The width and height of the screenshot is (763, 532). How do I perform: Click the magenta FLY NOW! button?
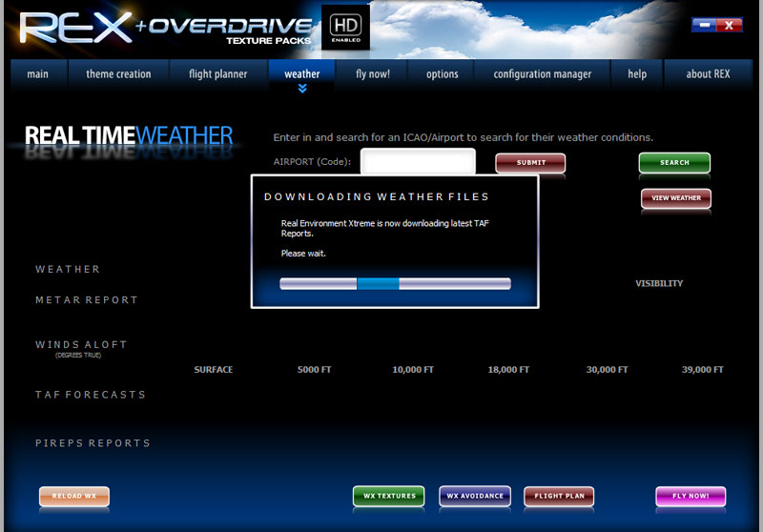[x=691, y=496]
